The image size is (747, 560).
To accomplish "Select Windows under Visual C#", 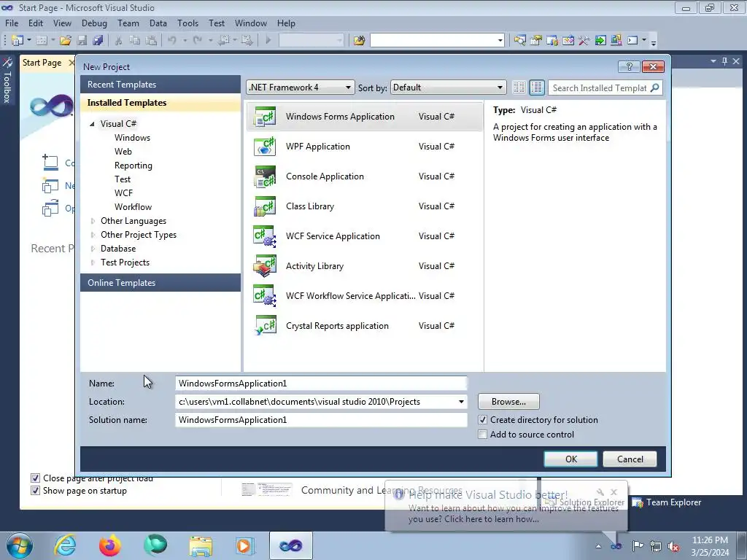I will point(133,138).
